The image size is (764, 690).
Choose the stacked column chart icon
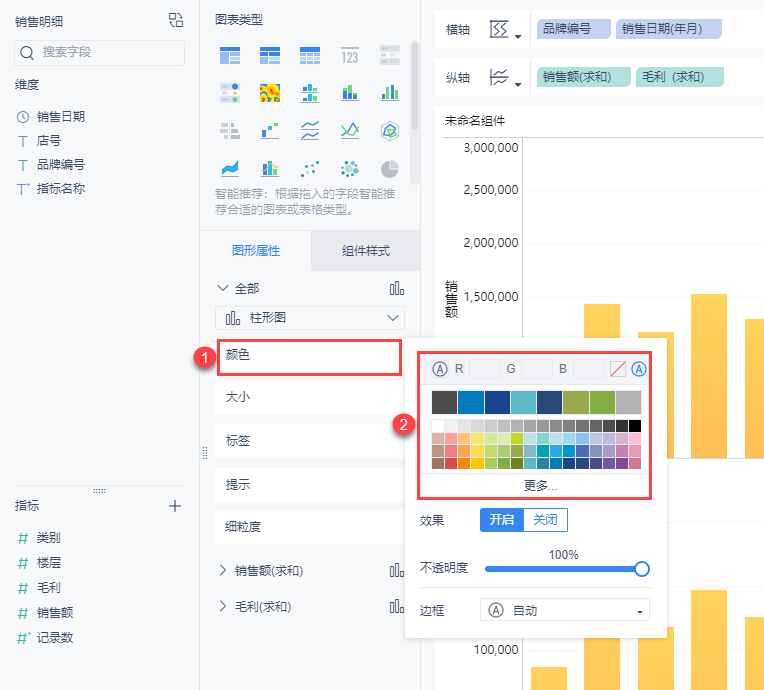tap(350, 93)
